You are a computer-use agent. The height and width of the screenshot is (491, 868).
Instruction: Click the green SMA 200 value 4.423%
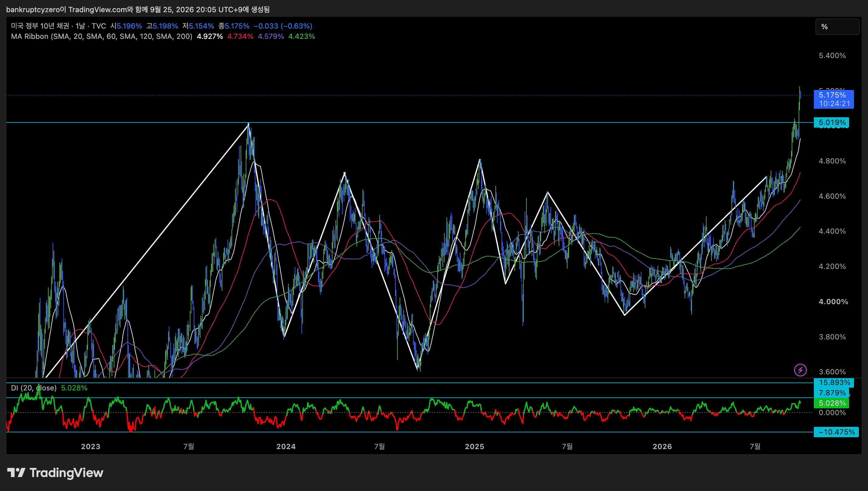click(x=302, y=36)
